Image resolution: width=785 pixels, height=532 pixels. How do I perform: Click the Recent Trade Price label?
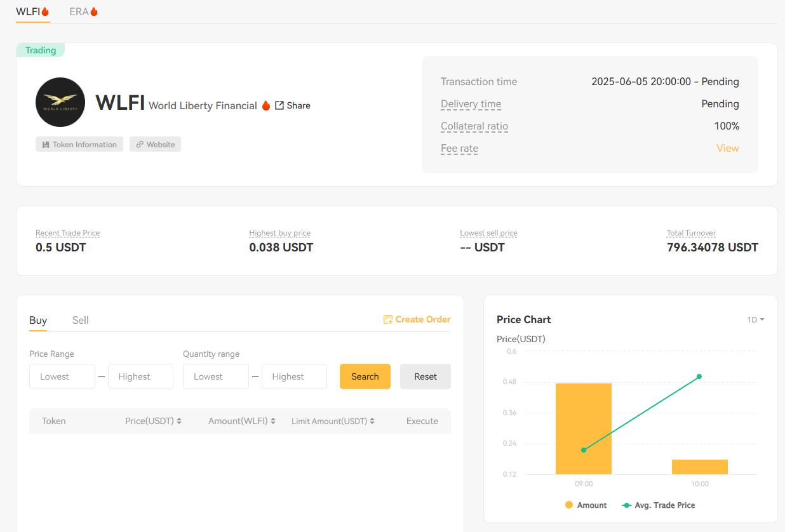67,233
